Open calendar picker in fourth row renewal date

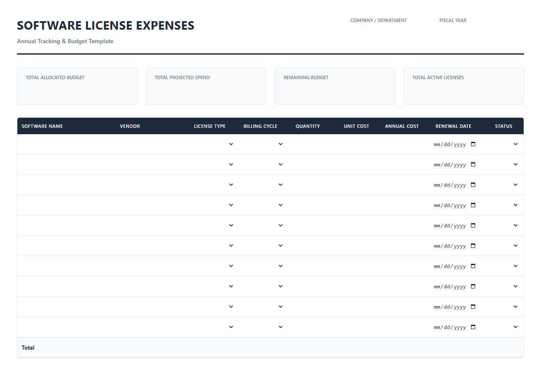[x=473, y=205]
